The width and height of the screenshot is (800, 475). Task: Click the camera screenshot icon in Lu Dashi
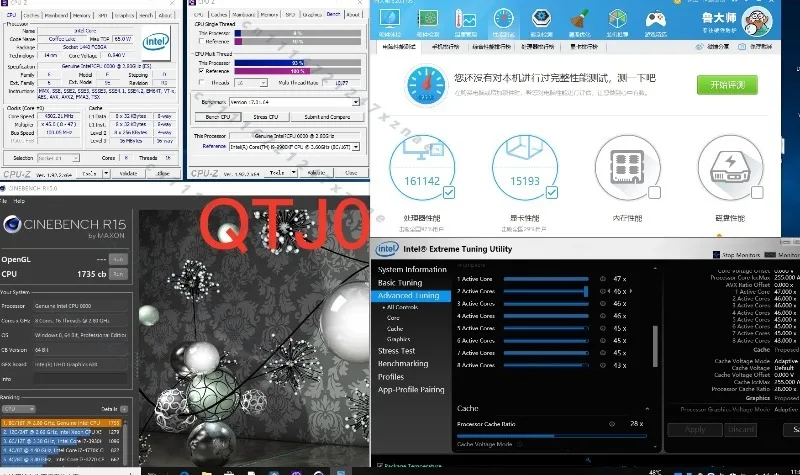742,46
